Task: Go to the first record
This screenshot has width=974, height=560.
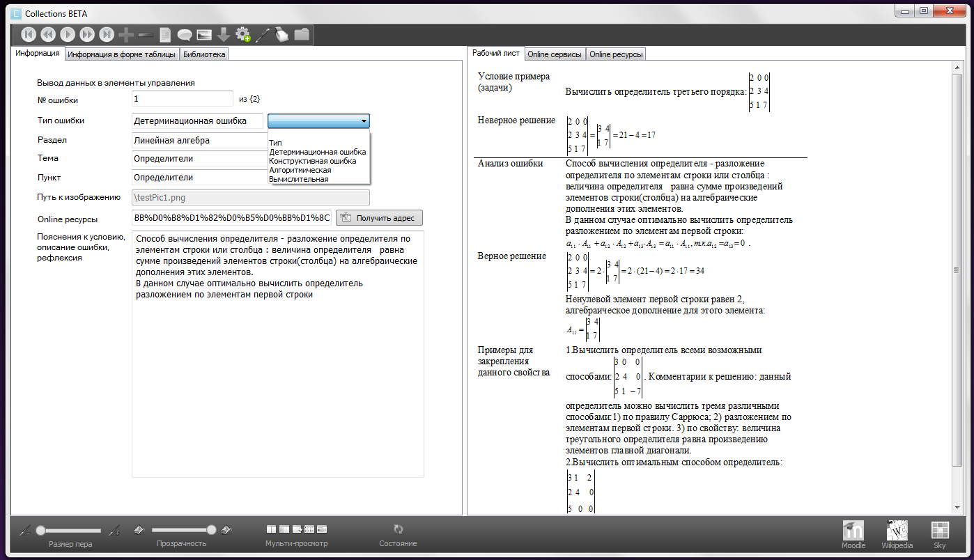Action: (28, 34)
